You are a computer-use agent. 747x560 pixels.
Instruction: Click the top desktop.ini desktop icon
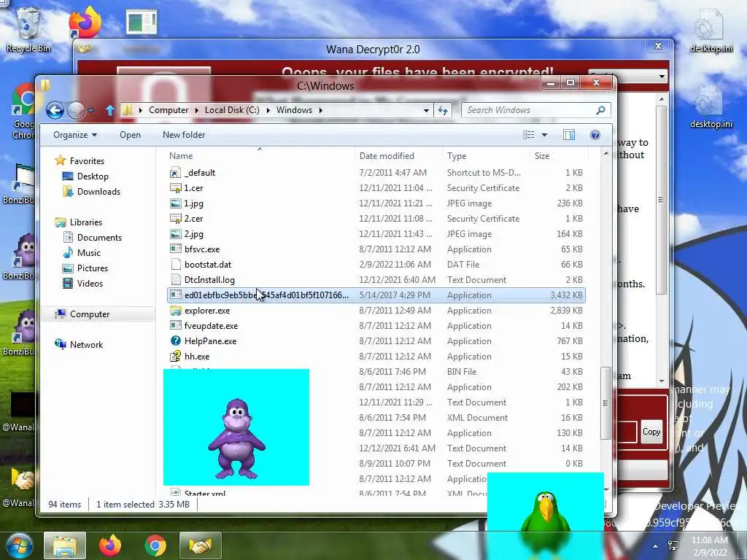click(x=711, y=29)
